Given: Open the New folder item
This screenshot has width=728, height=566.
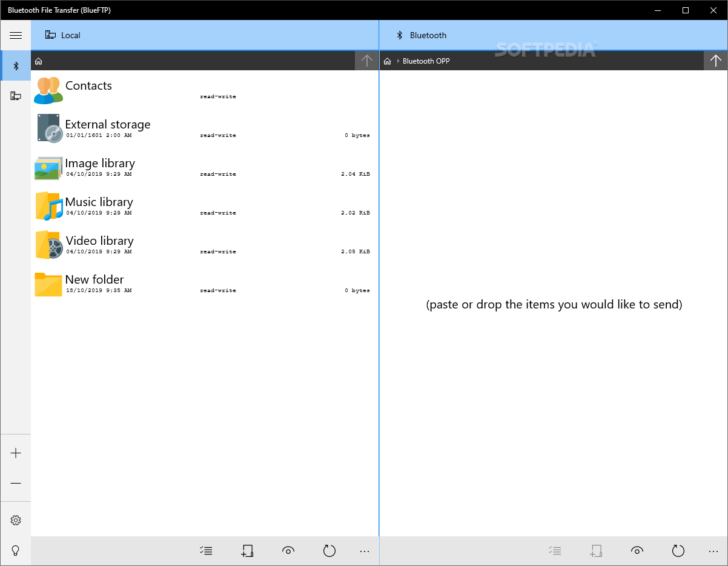Looking at the screenshot, I should click(x=205, y=284).
